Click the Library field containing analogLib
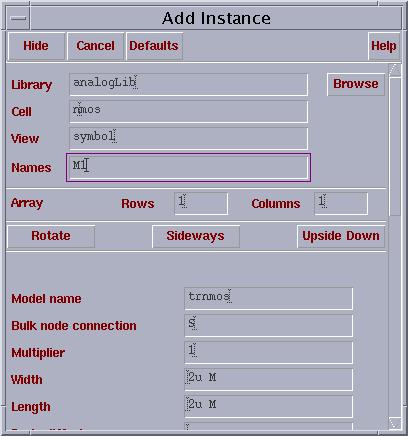The image size is (408, 436). coord(188,84)
